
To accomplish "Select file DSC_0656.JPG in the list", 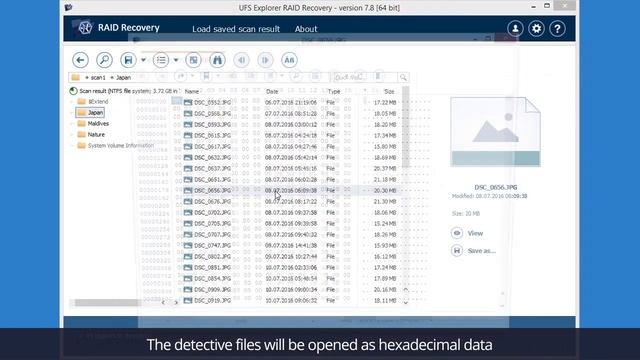I will pyautogui.click(x=212, y=191).
